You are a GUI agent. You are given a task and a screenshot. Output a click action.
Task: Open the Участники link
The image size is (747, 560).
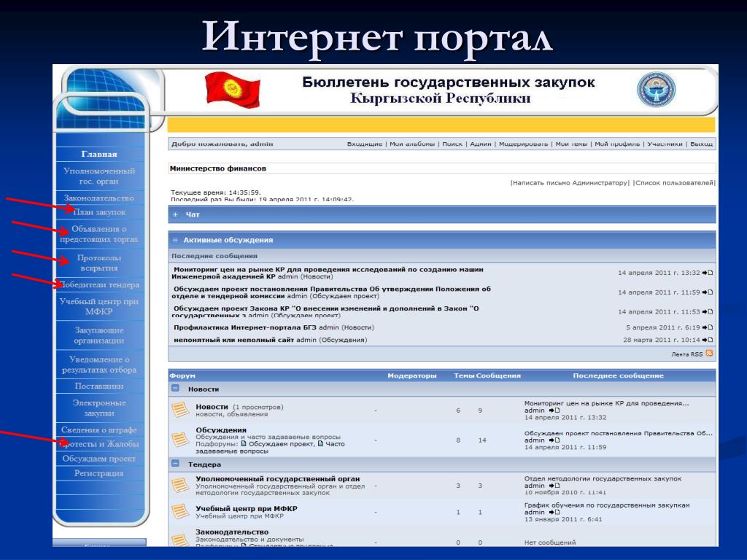[x=665, y=144]
